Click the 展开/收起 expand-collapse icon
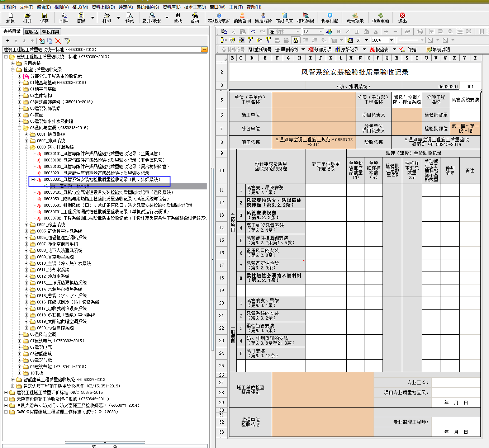The width and height of the screenshot is (489, 448). (152, 18)
